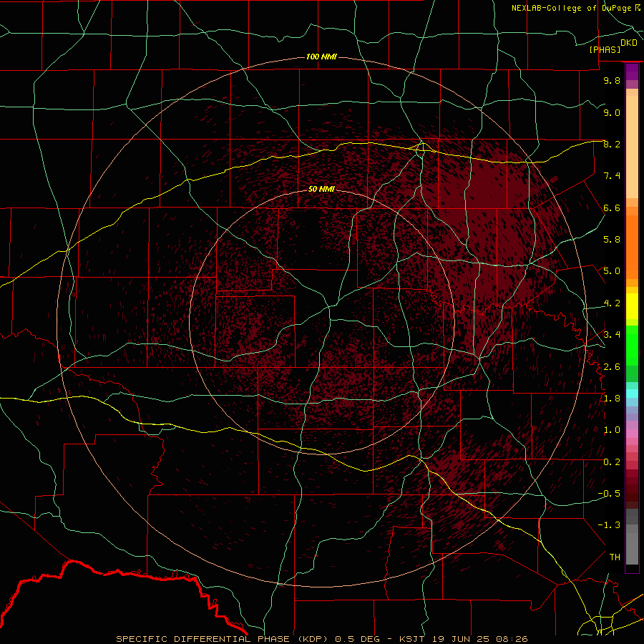Click the 50 NMI range ring label
Image resolution: width=644 pixels, height=644 pixels.
321,189
